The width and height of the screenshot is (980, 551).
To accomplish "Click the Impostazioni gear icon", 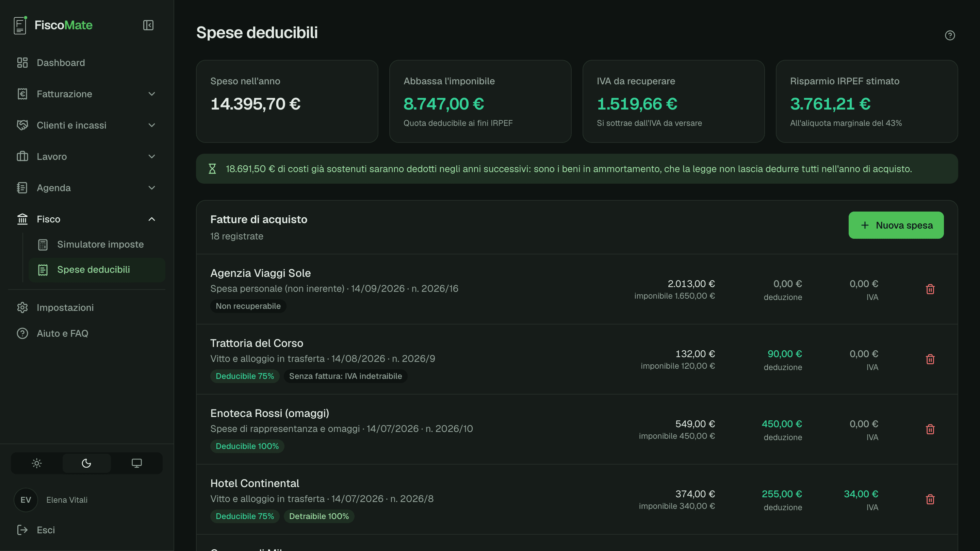I will click(22, 307).
